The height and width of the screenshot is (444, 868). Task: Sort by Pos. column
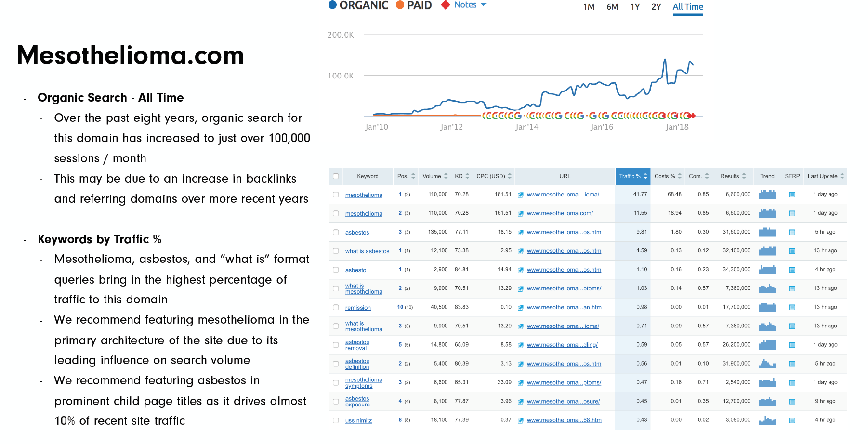click(406, 176)
